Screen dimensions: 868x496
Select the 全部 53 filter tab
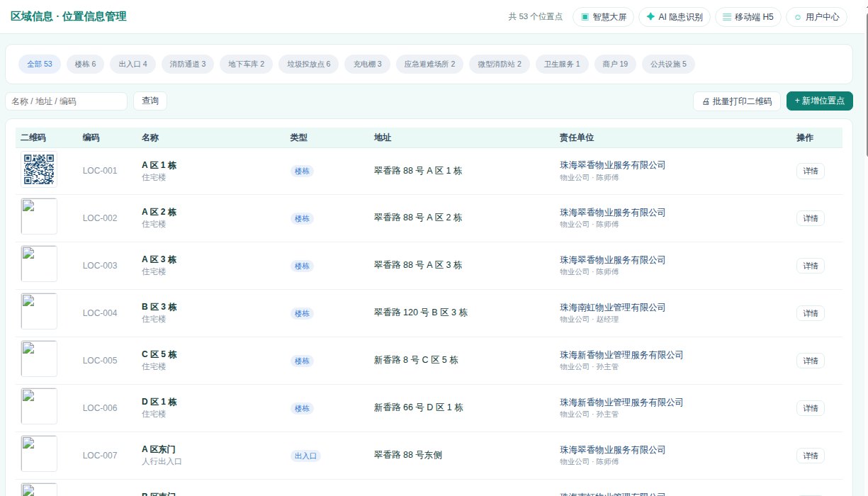pyautogui.click(x=40, y=64)
